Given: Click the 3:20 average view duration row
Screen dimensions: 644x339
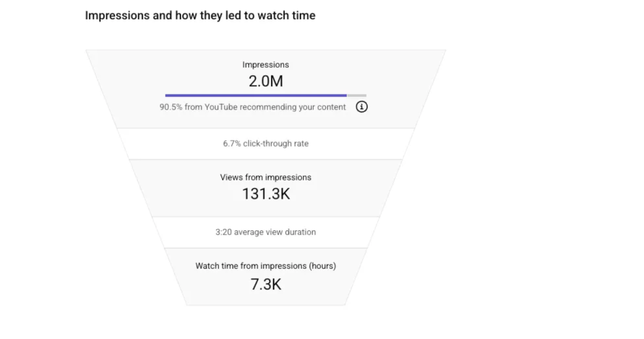Looking at the screenshot, I should (266, 232).
